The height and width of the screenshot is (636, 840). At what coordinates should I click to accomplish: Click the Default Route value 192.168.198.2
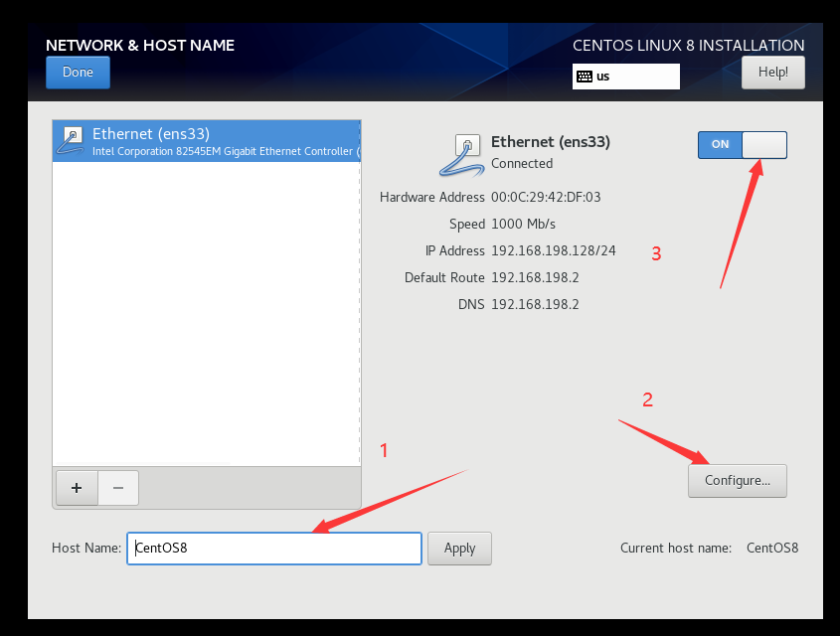[535, 277]
